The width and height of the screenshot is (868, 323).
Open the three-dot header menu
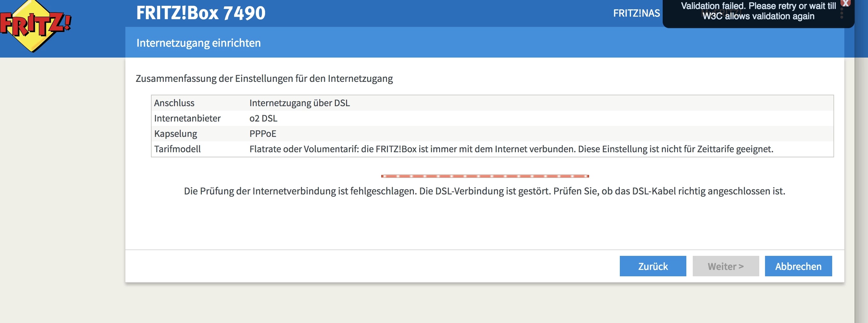(x=842, y=13)
